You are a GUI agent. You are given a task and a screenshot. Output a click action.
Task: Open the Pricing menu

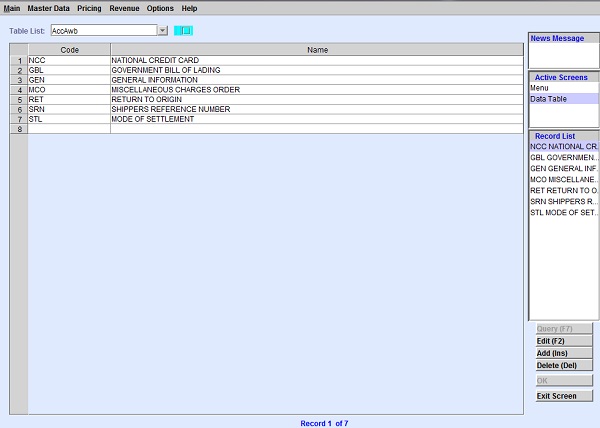click(x=90, y=8)
